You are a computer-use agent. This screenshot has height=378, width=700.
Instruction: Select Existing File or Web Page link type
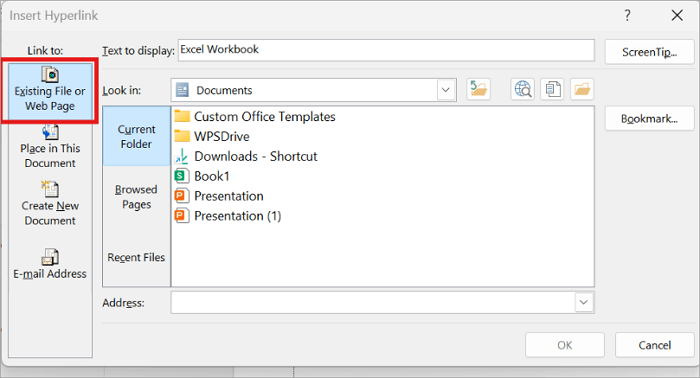click(x=50, y=91)
